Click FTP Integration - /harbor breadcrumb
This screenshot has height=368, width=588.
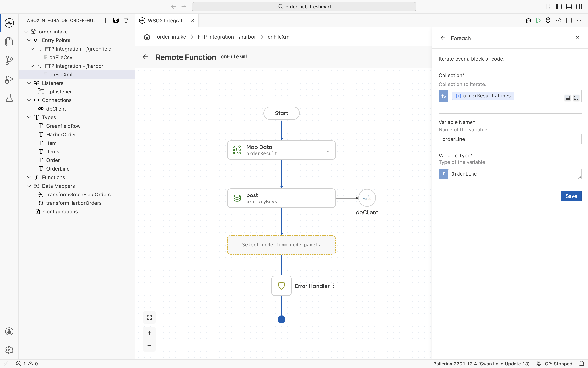(227, 37)
